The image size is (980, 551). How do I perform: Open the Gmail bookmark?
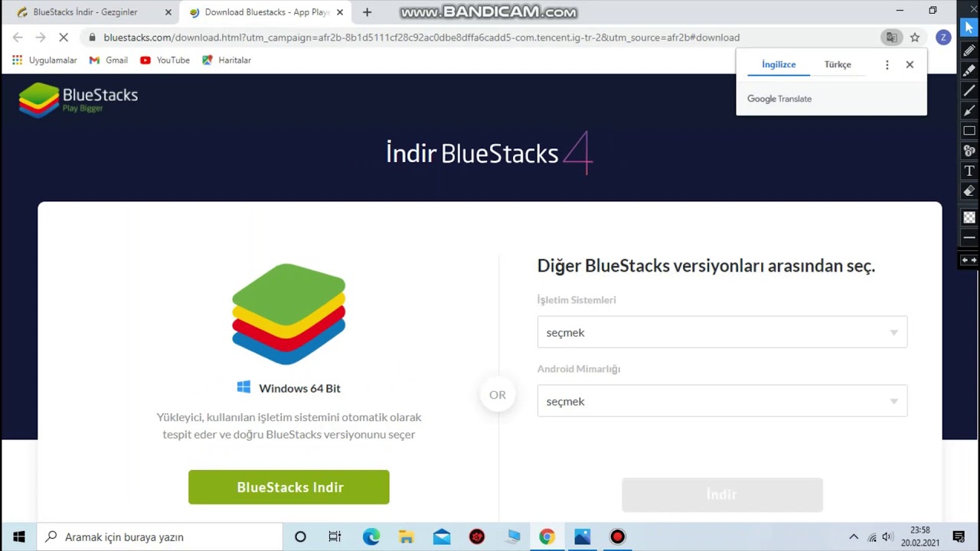coord(109,60)
